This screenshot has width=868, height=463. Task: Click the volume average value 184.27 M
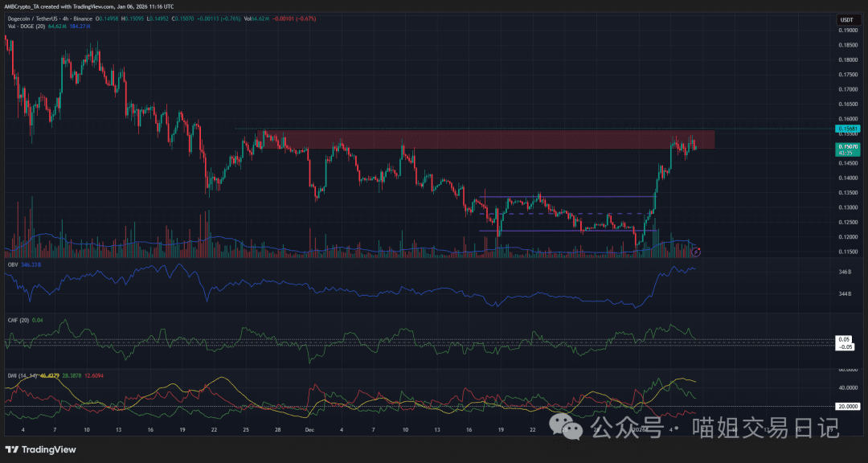point(80,27)
